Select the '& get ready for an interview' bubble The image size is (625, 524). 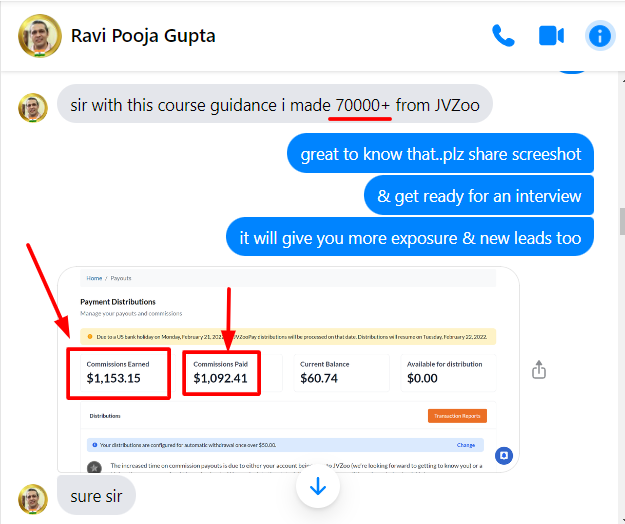479,195
